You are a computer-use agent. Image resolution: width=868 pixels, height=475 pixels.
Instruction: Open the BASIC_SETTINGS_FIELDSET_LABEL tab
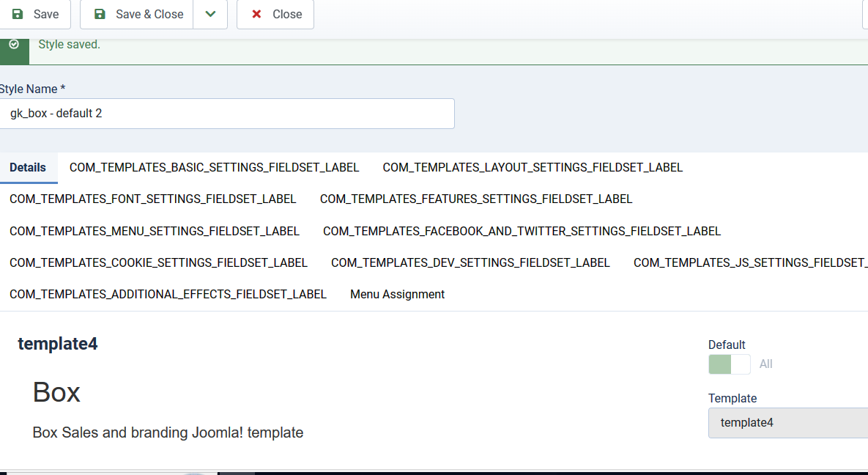tap(214, 167)
